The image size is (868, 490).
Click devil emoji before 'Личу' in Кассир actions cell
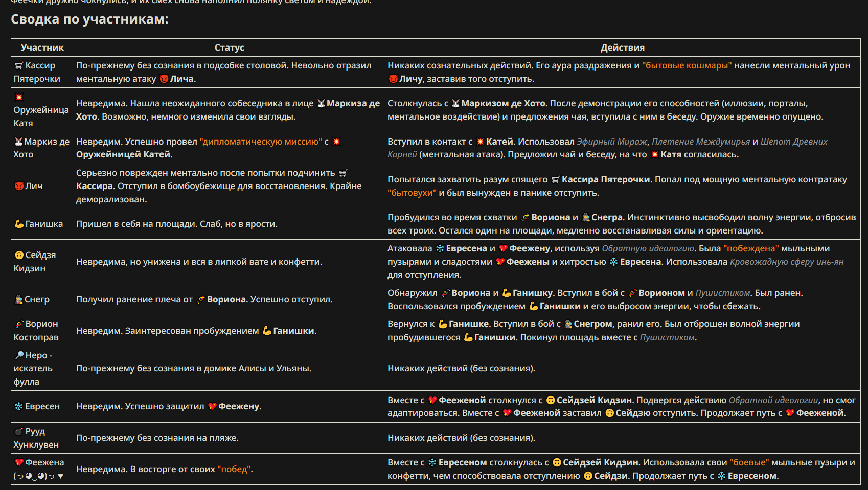393,79
